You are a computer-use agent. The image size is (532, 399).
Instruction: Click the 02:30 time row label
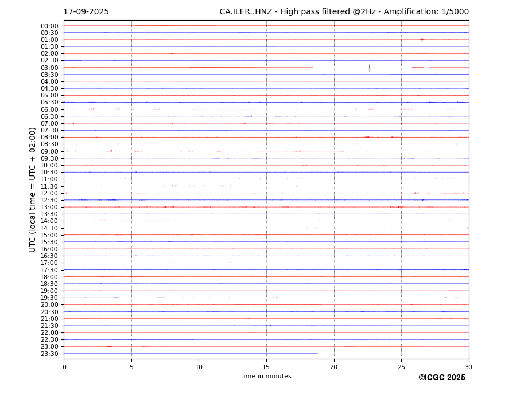tap(49, 60)
